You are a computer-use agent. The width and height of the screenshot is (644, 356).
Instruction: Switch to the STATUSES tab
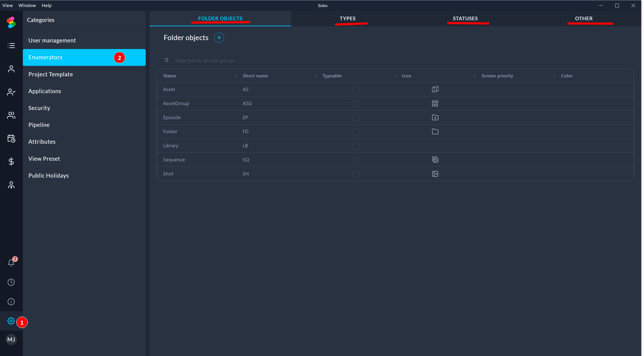point(465,19)
